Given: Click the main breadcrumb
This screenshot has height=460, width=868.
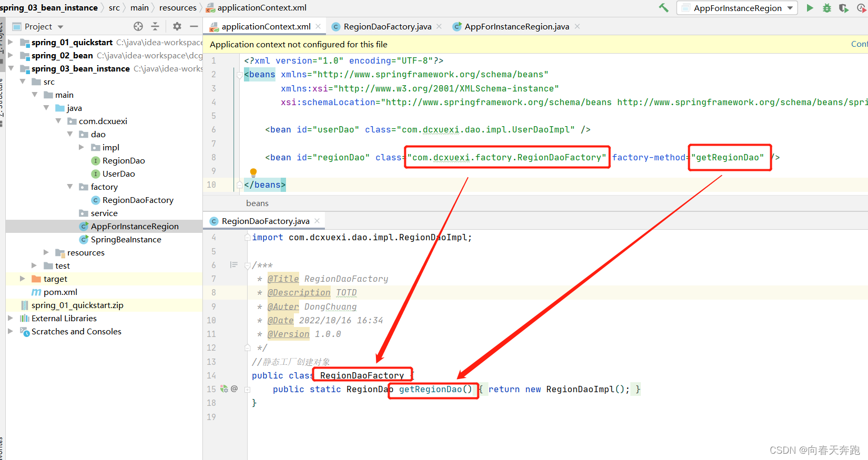Looking at the screenshot, I should pos(139,7).
